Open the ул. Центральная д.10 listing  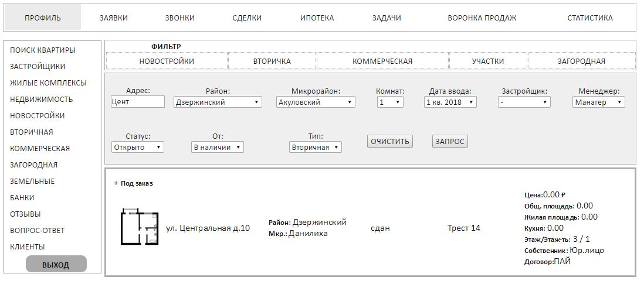208,228
